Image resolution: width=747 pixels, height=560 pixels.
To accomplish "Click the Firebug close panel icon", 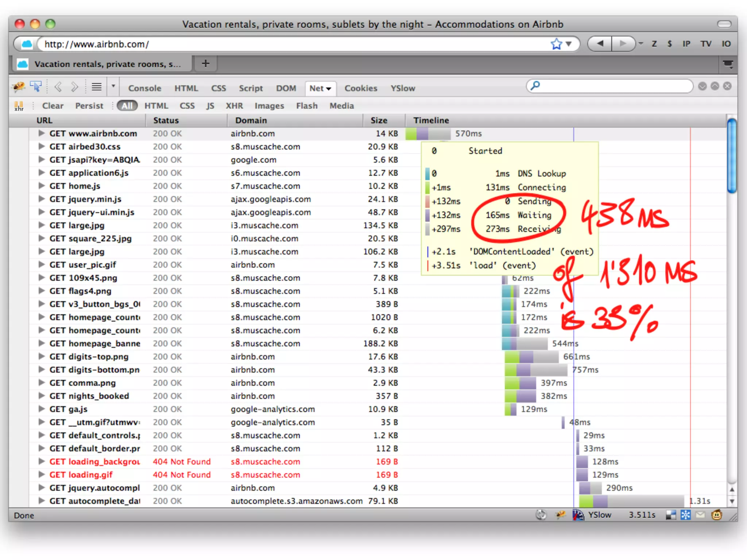I will [727, 86].
